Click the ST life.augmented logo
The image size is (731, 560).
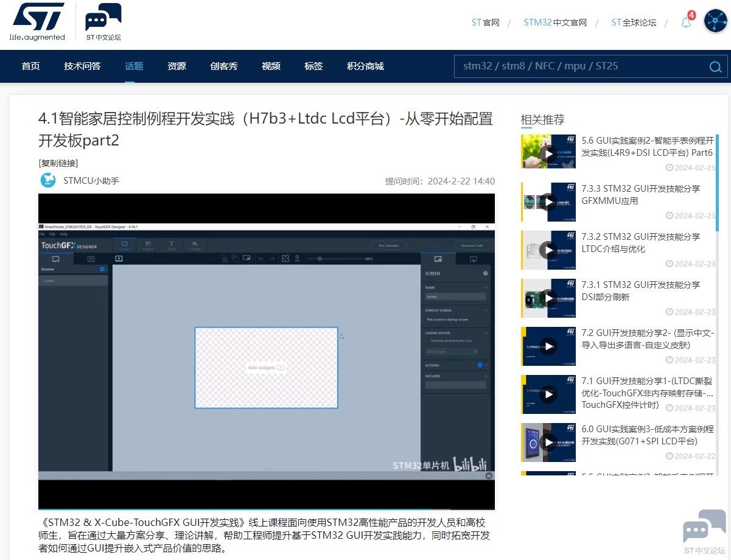click(x=37, y=22)
